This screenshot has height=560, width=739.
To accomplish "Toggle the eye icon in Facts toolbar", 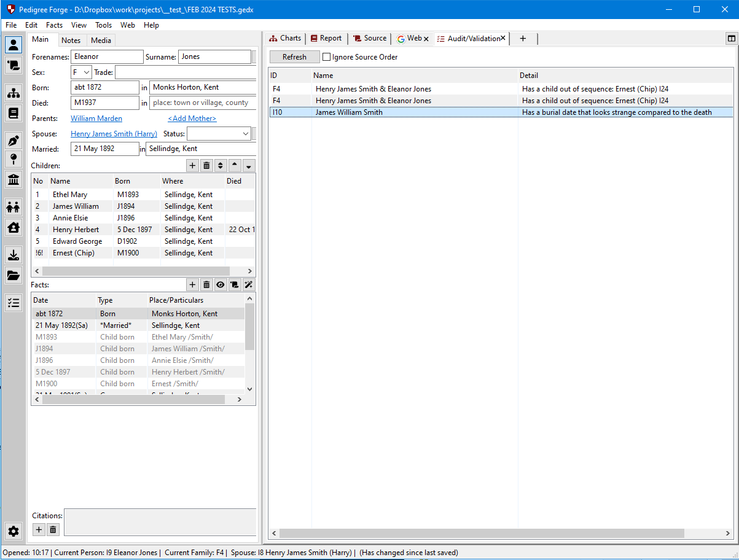I will click(221, 285).
